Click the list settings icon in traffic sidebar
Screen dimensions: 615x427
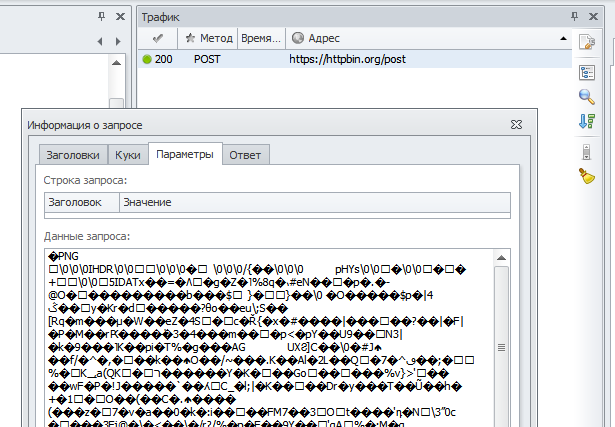(587, 73)
